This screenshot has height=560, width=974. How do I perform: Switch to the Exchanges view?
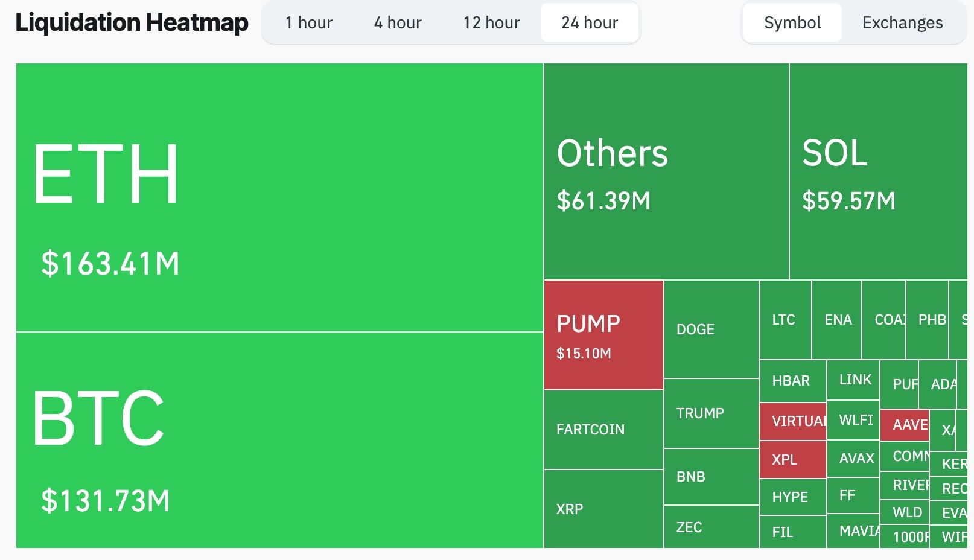(902, 23)
